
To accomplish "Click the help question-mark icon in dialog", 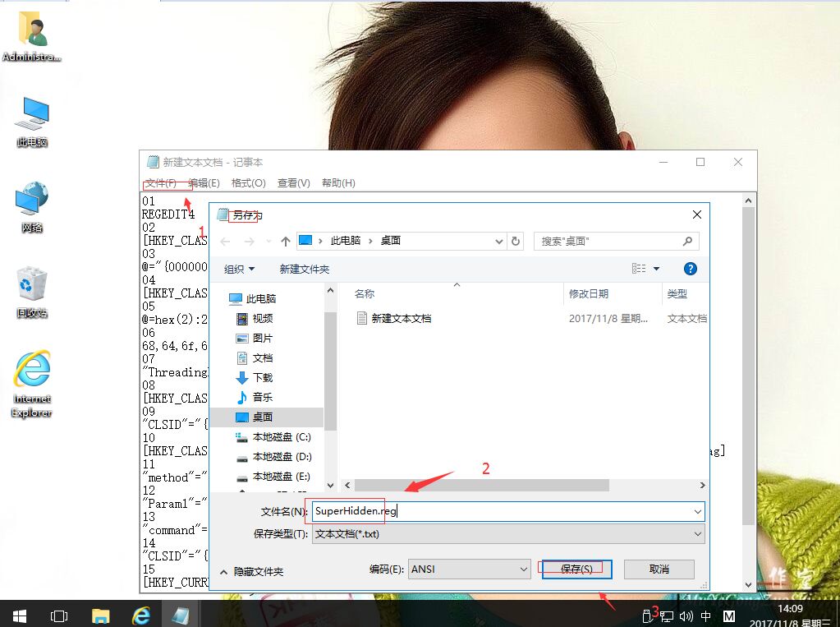I will click(x=690, y=268).
